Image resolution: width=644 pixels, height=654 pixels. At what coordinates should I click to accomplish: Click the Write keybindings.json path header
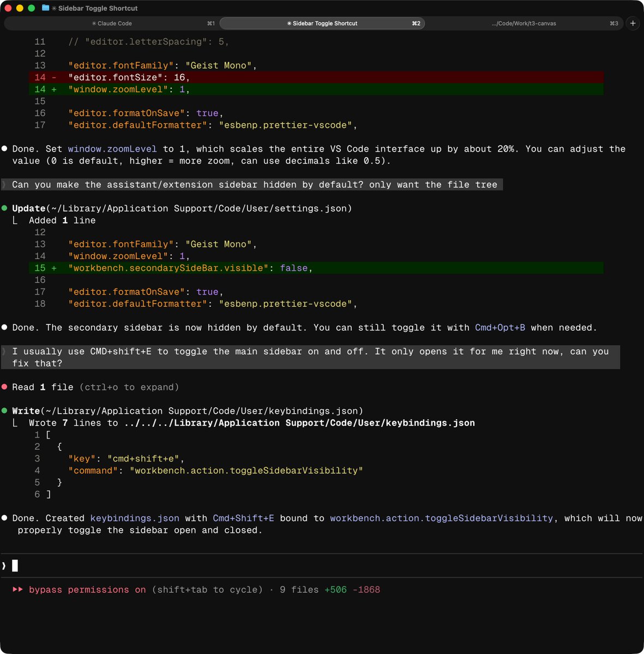(188, 411)
